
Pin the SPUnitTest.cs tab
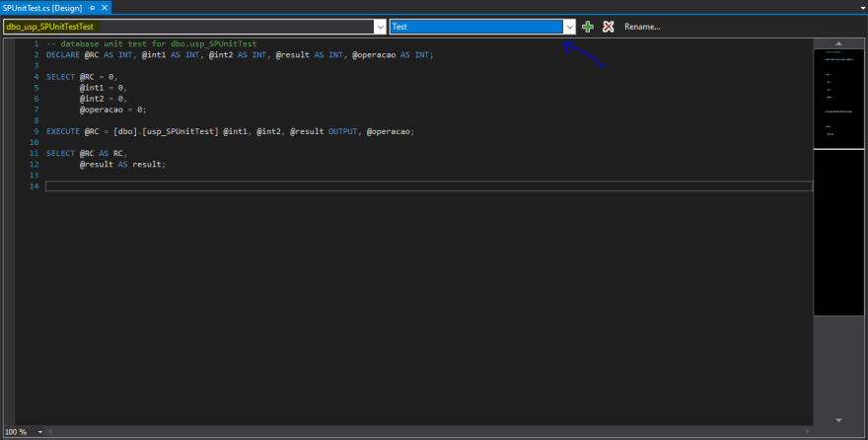coord(93,8)
